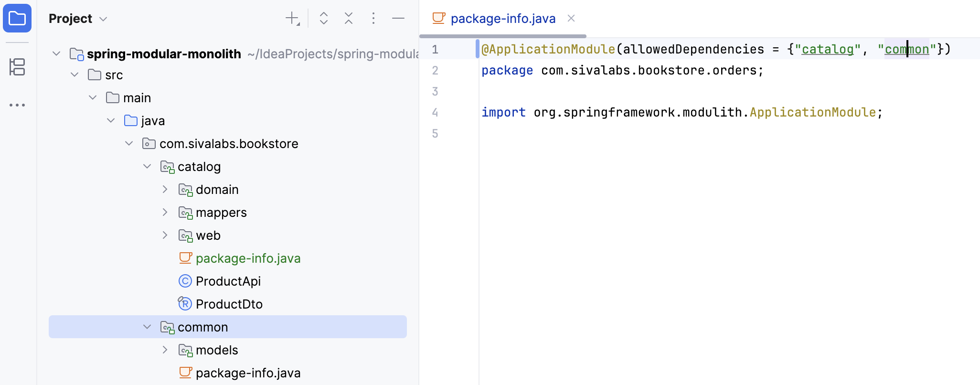Select the ProductDto record file
Screen dimensions: 980x385
[x=229, y=304]
